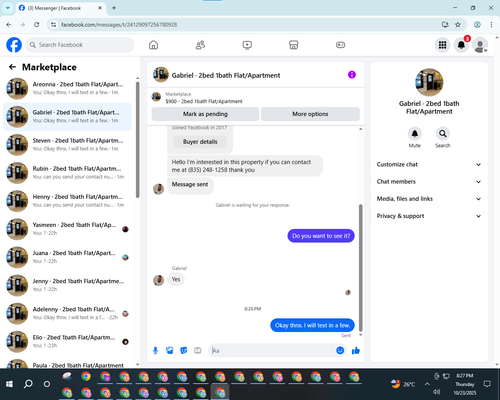500x400 pixels.
Task: Open the Menu grid icon
Action: point(442,45)
